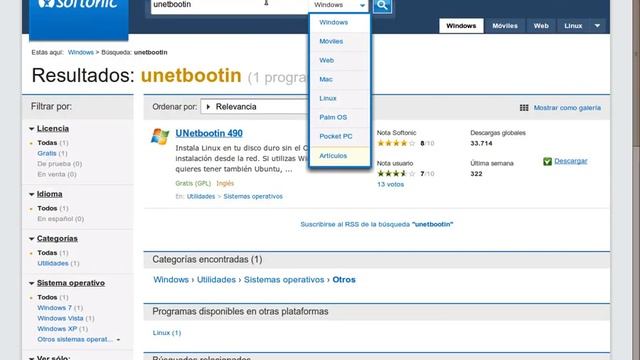The height and width of the screenshot is (360, 640).
Task: Open the 13 votos link
Action: click(x=391, y=184)
